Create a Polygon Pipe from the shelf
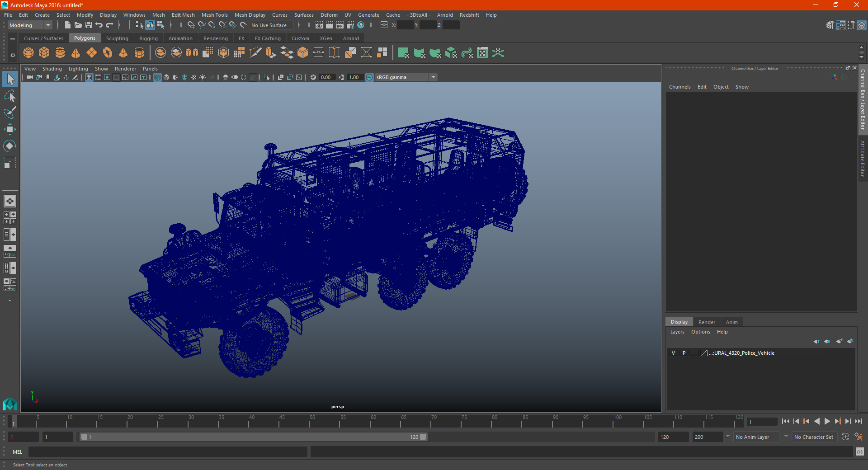Viewport: 868px width, 470px height. 139,53
